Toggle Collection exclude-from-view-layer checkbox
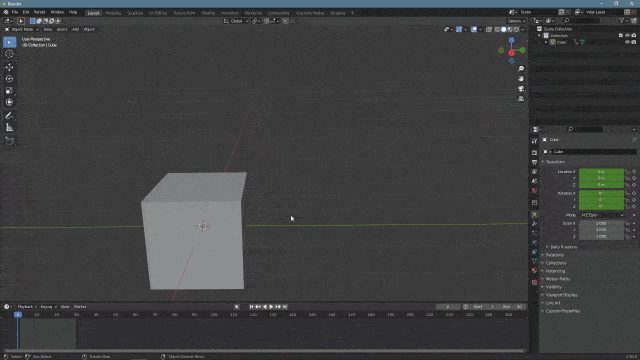This screenshot has height=360, width=640. coord(621,36)
